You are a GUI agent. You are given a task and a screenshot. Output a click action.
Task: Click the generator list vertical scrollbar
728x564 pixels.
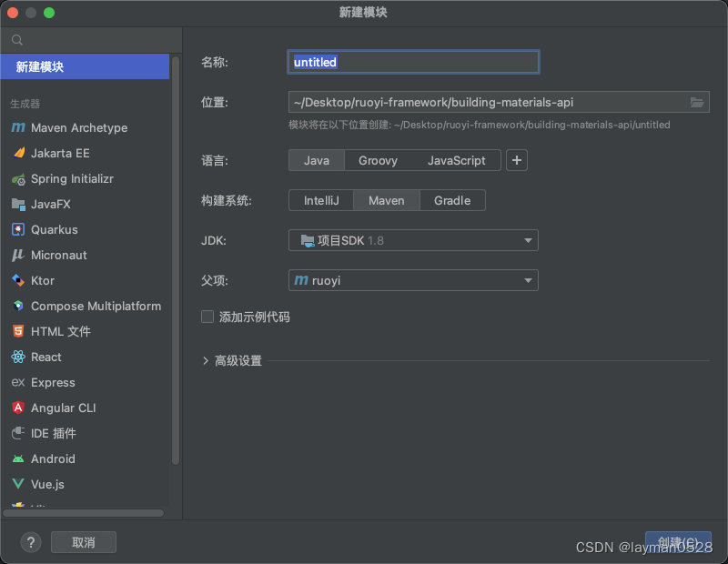click(x=176, y=260)
